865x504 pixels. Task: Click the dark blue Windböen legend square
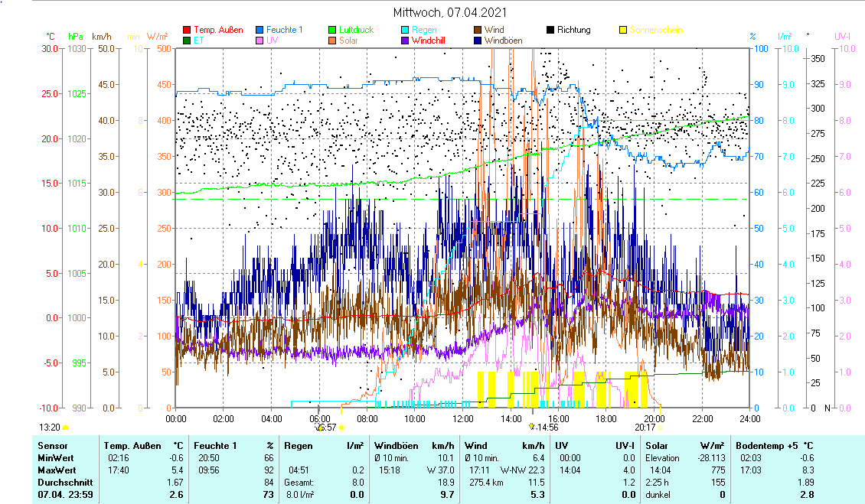click(478, 41)
